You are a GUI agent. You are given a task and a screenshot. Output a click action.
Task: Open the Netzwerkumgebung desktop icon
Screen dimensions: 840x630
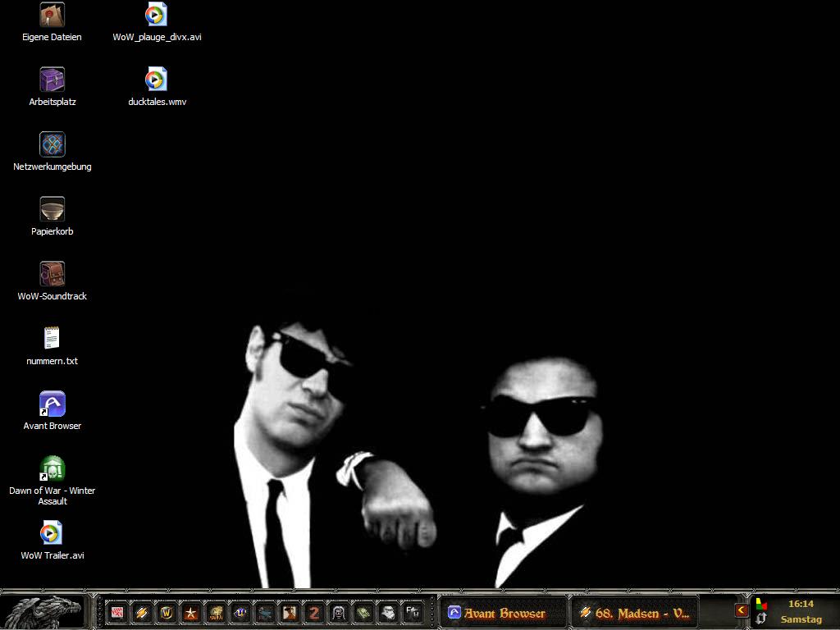coord(52,144)
